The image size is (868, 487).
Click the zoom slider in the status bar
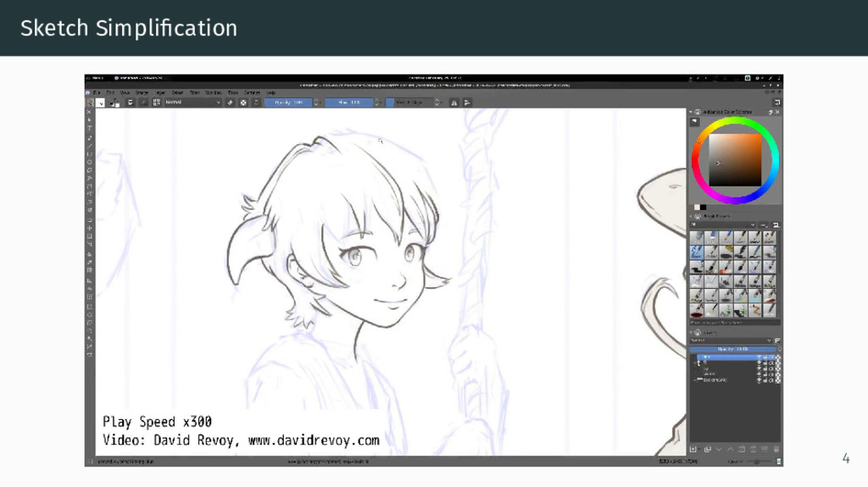(x=757, y=462)
